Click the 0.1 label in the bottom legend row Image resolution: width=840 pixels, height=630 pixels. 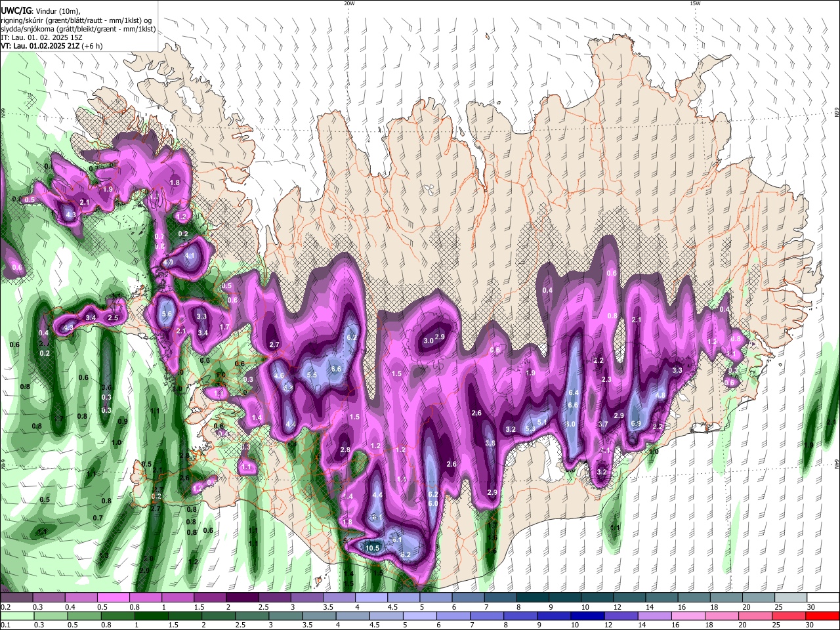click(6, 625)
